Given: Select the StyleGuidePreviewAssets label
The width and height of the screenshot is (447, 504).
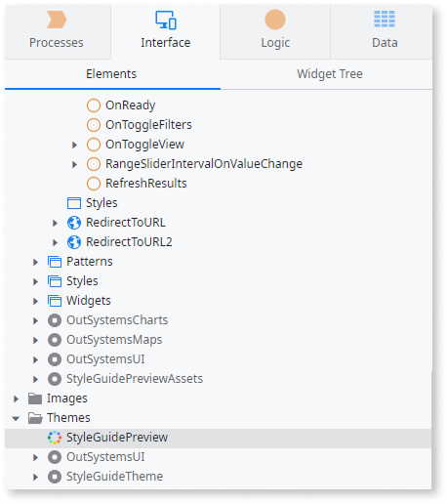Looking at the screenshot, I should (135, 379).
